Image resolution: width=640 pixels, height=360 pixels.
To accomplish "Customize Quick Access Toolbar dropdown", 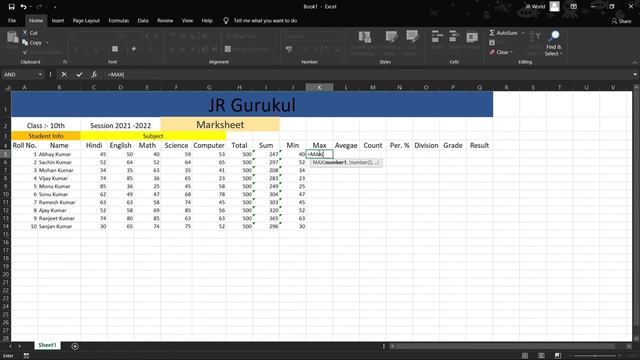I will click(x=55, y=7).
